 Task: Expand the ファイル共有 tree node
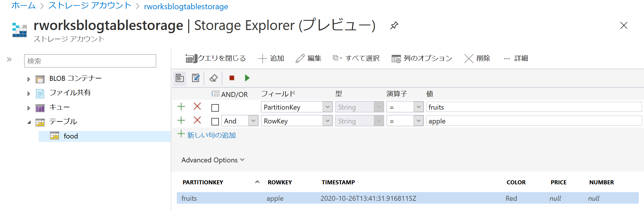point(29,93)
